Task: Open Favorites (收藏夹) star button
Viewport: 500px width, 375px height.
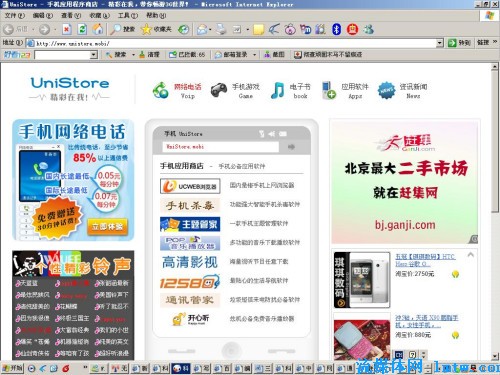Action: point(156,30)
